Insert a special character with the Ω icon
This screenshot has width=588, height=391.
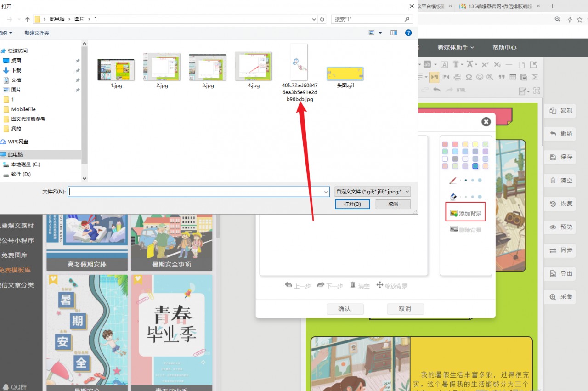[x=469, y=77]
